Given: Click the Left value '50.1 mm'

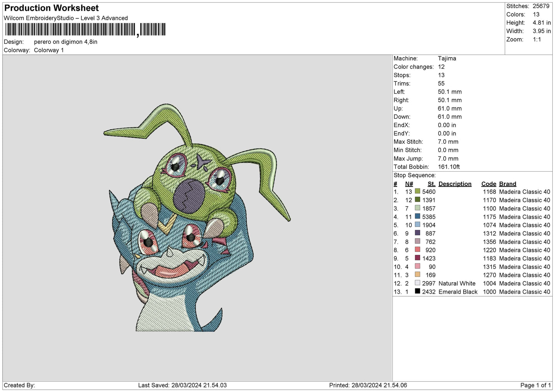Looking at the screenshot, I should click(x=450, y=92).
